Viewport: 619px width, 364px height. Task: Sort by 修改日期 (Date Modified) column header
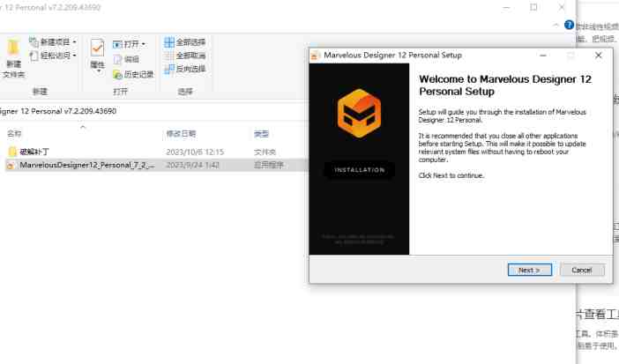pos(181,134)
